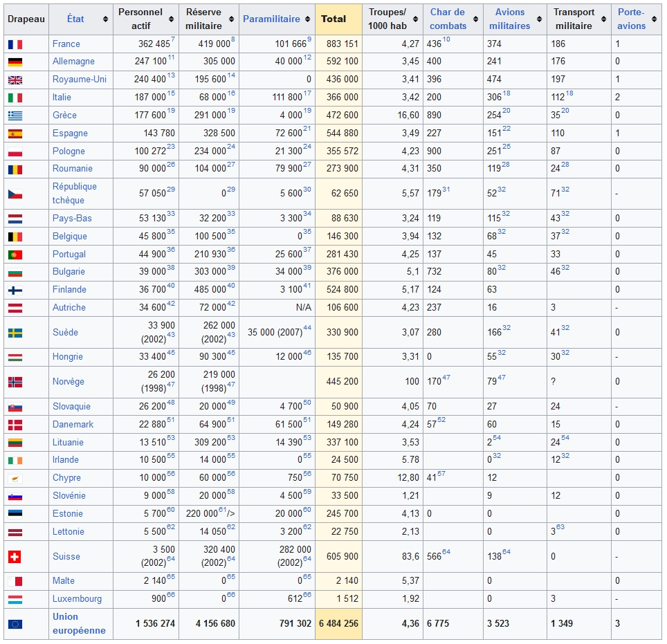The height and width of the screenshot is (644, 667).
Task: Click the Union européenne flag icon
Action: pos(15,624)
